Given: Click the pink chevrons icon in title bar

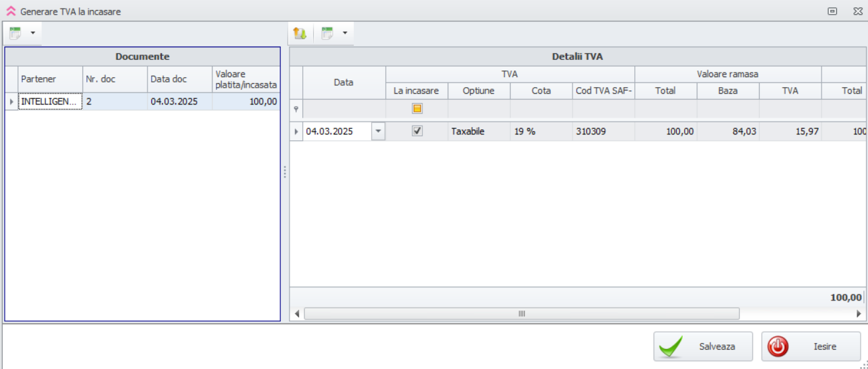Looking at the screenshot, I should pyautogui.click(x=11, y=11).
